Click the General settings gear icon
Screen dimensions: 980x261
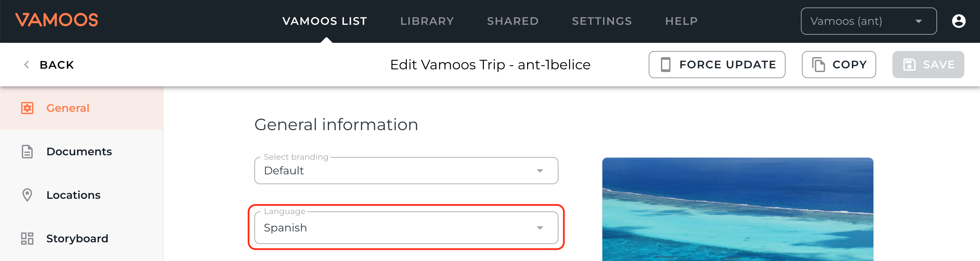point(27,108)
